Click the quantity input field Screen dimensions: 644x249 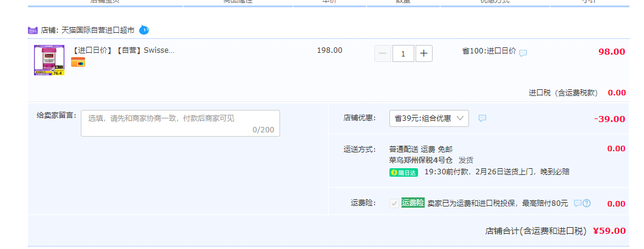click(x=403, y=53)
